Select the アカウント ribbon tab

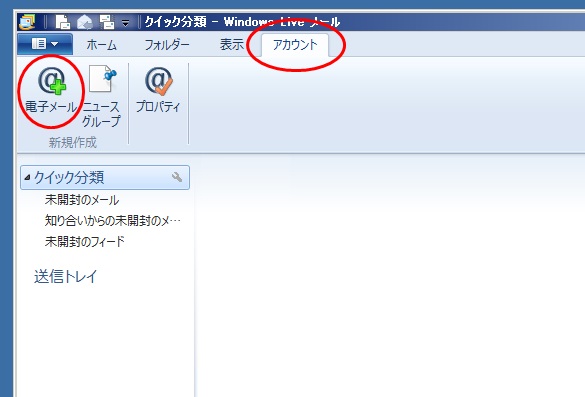click(x=295, y=45)
